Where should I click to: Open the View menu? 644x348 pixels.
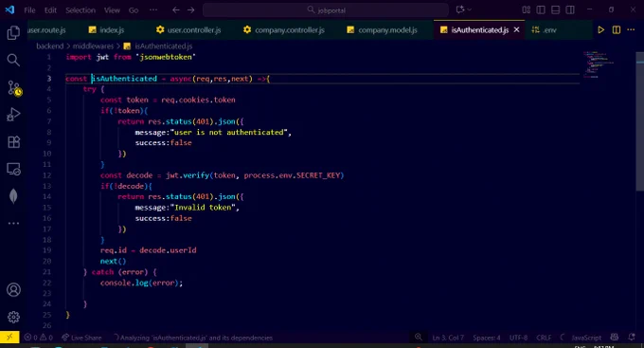[x=112, y=10]
